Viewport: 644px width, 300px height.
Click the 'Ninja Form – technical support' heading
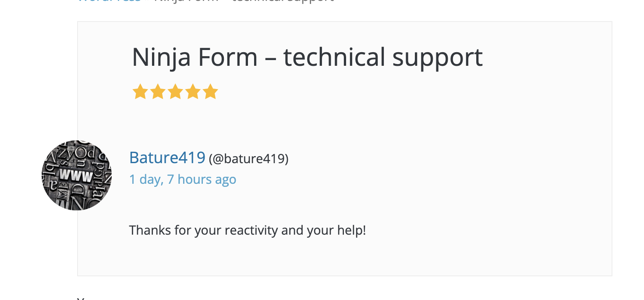point(307,57)
